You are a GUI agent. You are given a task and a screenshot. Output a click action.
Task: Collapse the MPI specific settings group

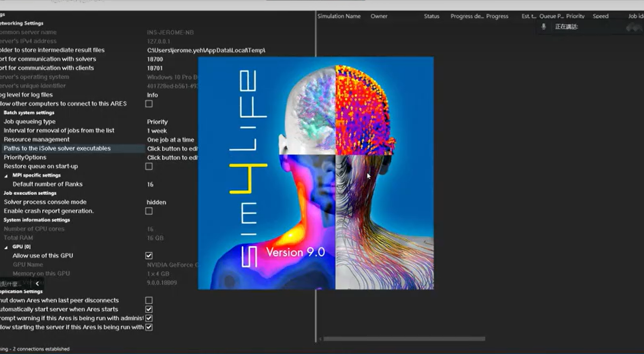6,176
